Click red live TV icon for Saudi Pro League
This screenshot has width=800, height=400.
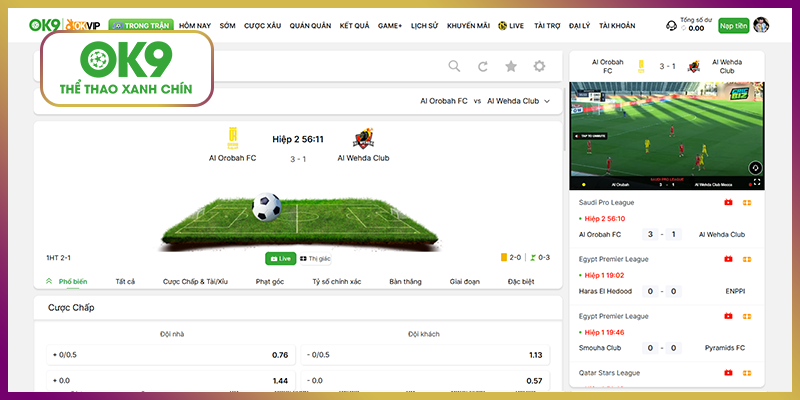click(x=728, y=202)
